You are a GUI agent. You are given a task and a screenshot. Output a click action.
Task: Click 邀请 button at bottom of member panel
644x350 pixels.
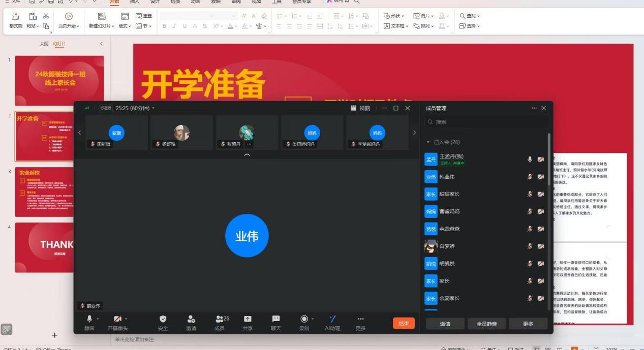(445, 324)
